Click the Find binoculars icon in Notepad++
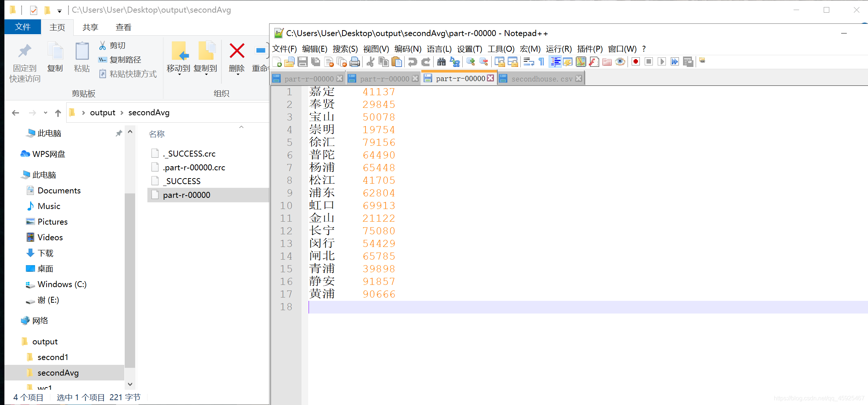The width and height of the screenshot is (868, 405). pyautogui.click(x=441, y=62)
